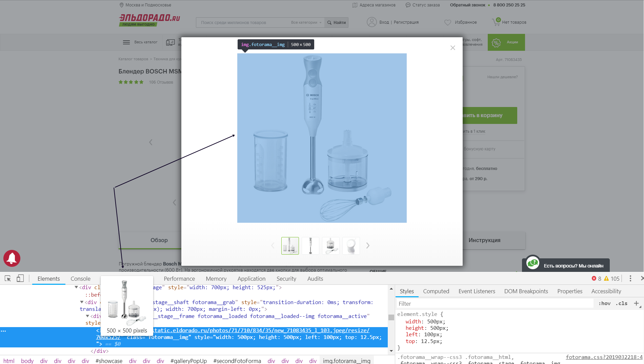
Task: Click #galleryPopUp in breadcrumb bar
Action: [x=188, y=361]
